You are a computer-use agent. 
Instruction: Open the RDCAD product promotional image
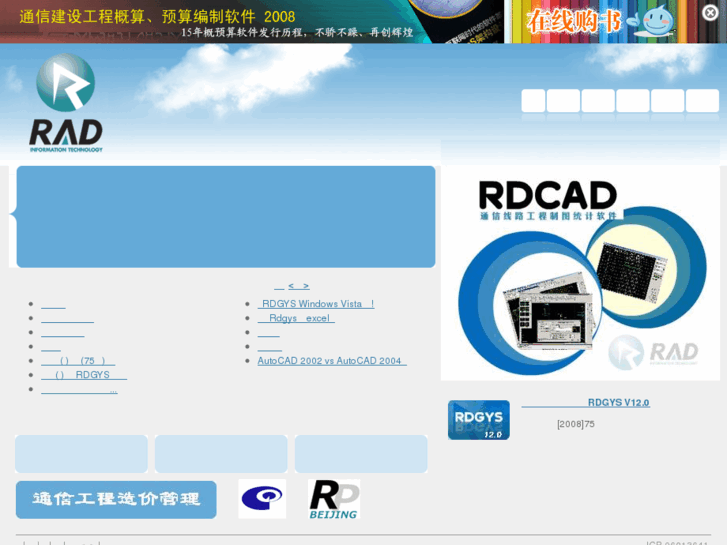(580, 273)
